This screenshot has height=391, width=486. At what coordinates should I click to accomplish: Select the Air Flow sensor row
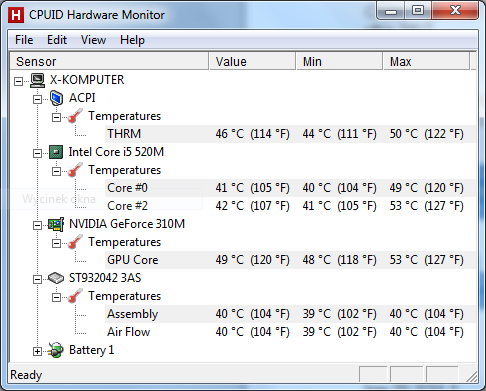coord(290,332)
